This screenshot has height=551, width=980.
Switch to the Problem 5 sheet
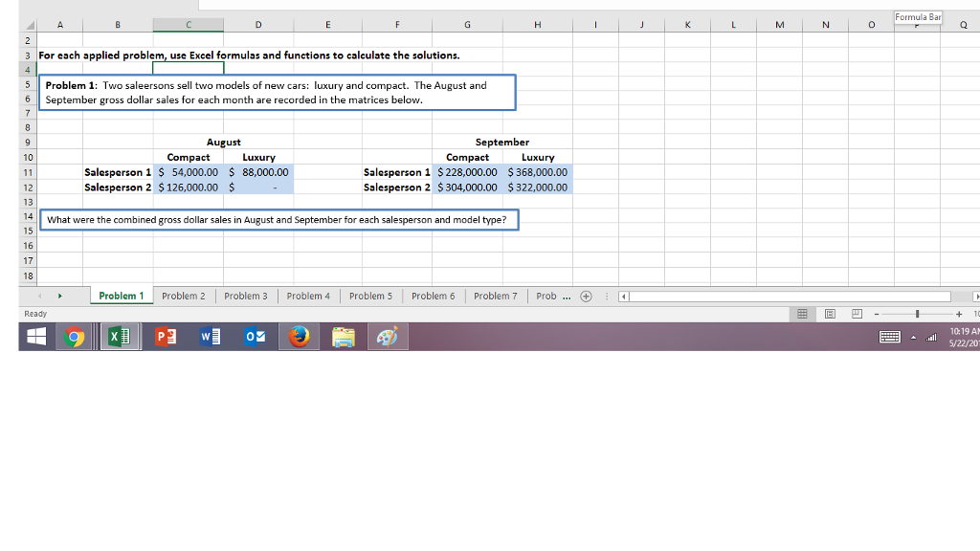pyautogui.click(x=370, y=296)
